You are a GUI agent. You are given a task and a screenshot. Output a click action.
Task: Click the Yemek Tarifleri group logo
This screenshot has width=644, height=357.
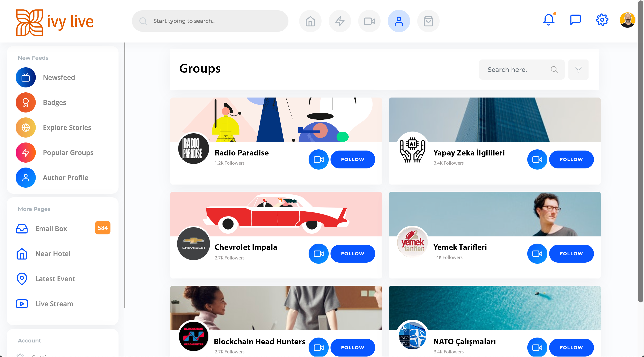[x=412, y=242]
